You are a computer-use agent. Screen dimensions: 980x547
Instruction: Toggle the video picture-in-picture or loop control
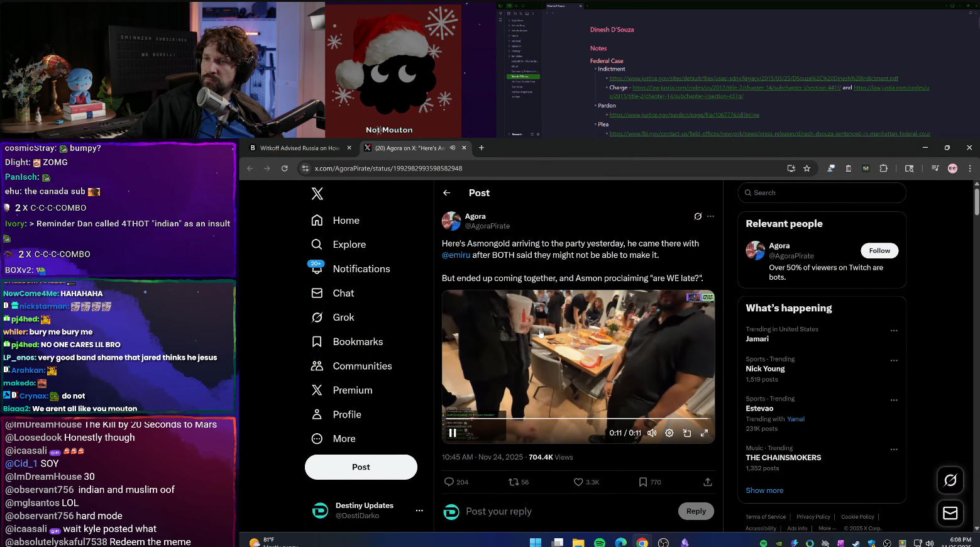coord(687,433)
